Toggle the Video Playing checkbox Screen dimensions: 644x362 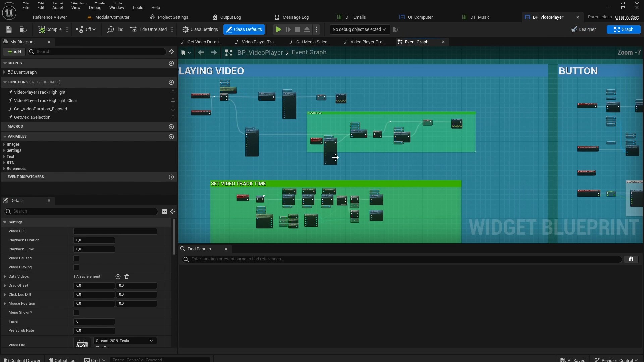(x=76, y=267)
